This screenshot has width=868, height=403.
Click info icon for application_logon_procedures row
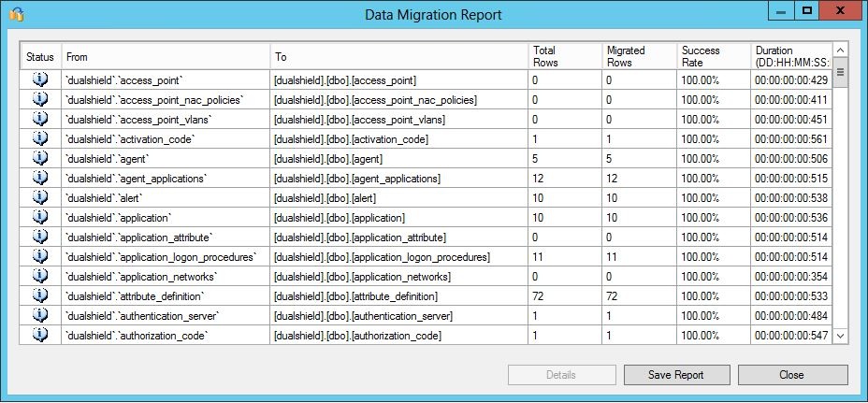40,256
